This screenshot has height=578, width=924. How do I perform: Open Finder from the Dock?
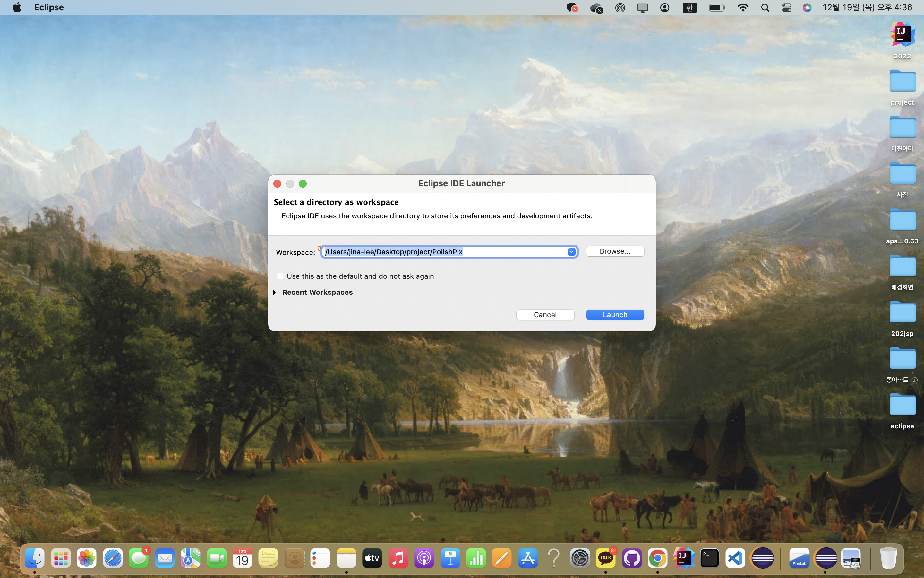(35, 558)
